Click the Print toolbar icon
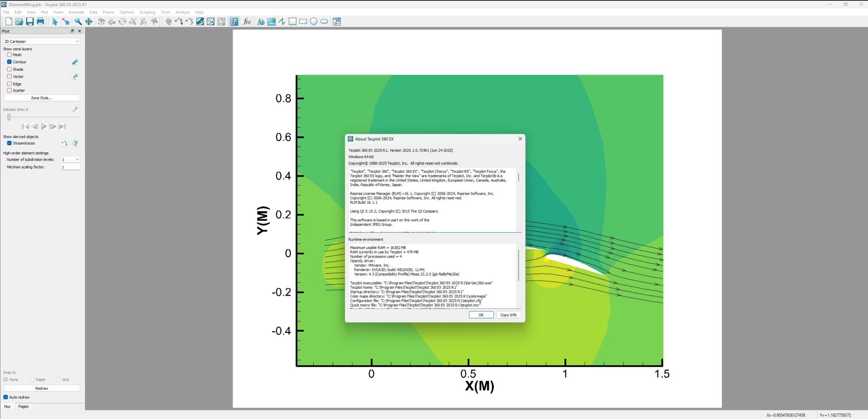The height and width of the screenshot is (419, 868). coord(40,21)
